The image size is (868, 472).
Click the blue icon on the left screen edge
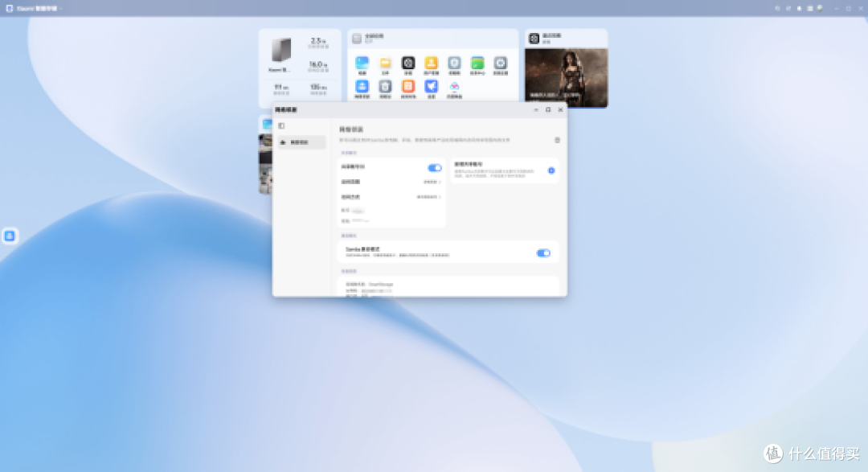pos(10,236)
